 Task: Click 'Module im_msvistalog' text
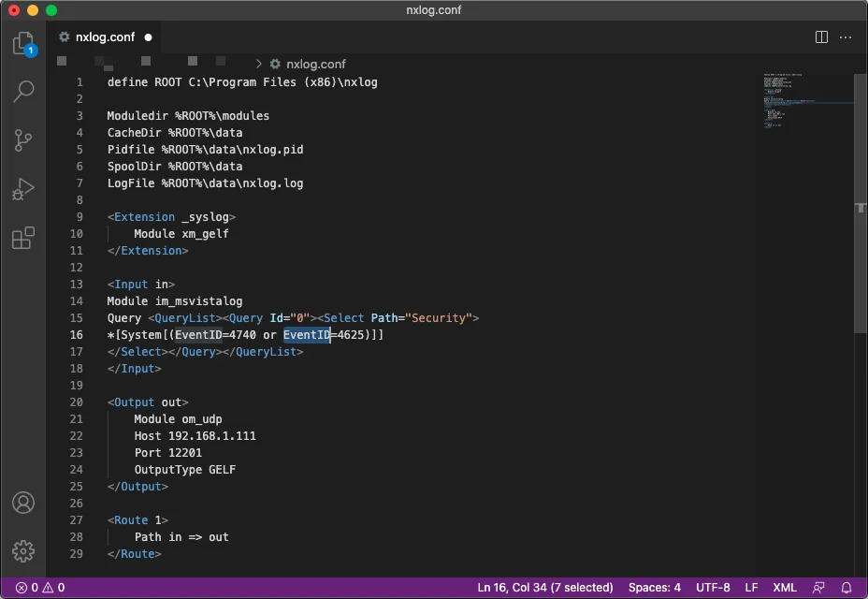point(175,301)
